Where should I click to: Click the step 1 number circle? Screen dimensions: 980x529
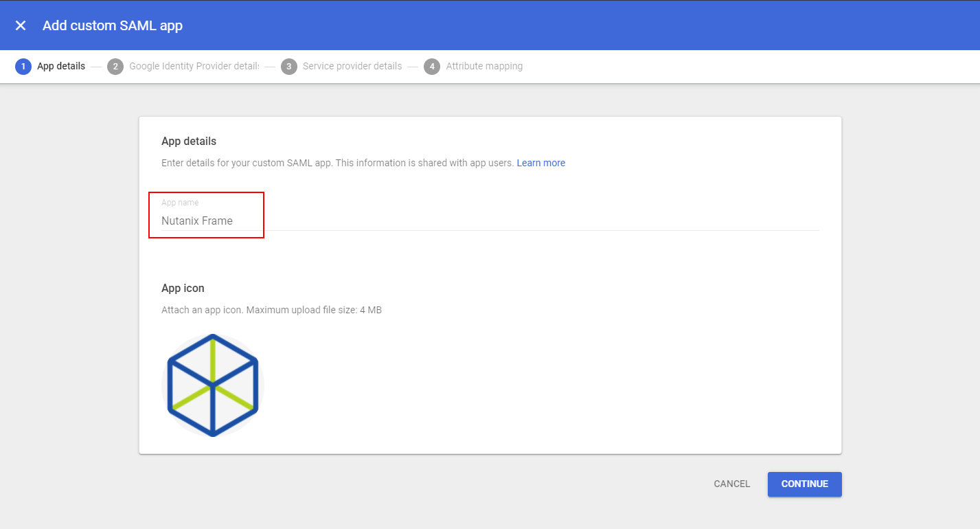tap(23, 67)
